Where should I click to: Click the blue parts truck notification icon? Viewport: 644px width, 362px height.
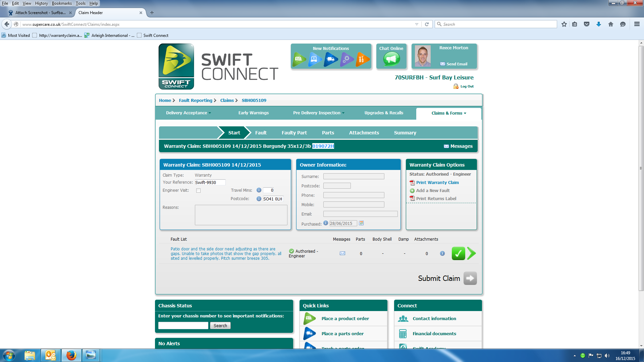click(x=330, y=59)
